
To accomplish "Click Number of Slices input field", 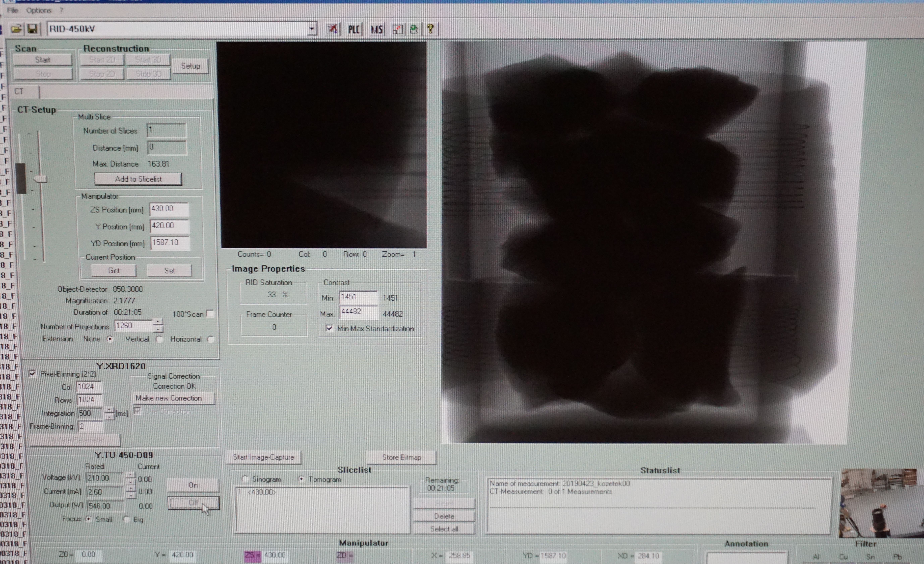I will tap(167, 130).
